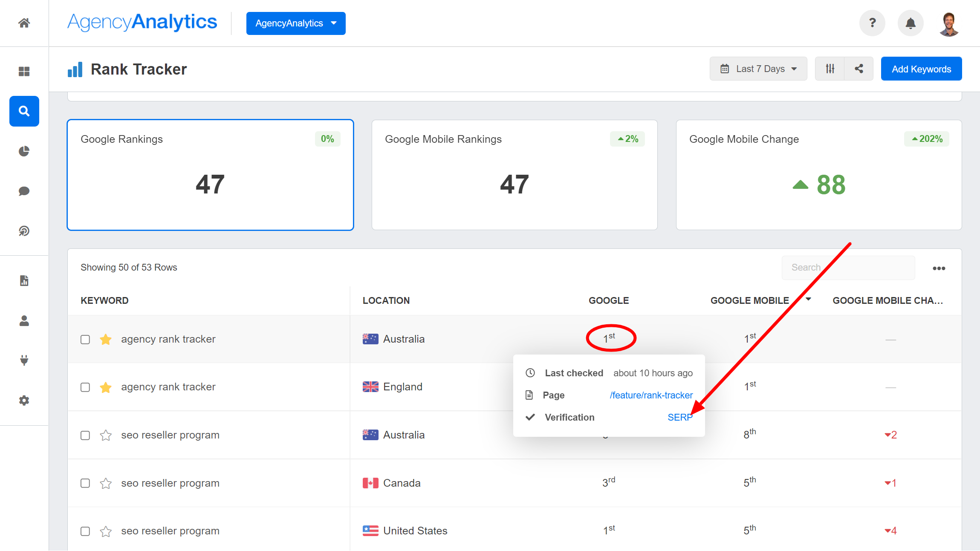Click the Add Keywords button
The width and height of the screenshot is (980, 551).
click(x=921, y=69)
